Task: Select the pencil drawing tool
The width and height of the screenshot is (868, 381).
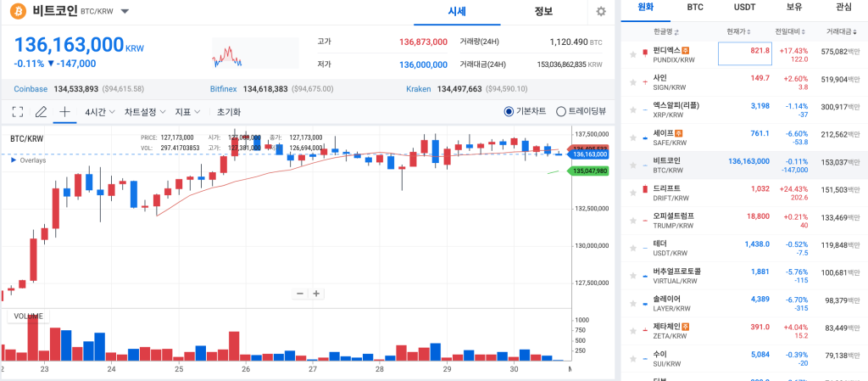Action: point(41,112)
